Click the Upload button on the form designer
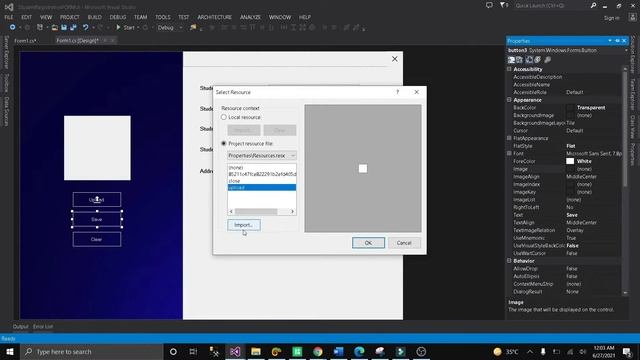The height and width of the screenshot is (360, 640). (97, 200)
